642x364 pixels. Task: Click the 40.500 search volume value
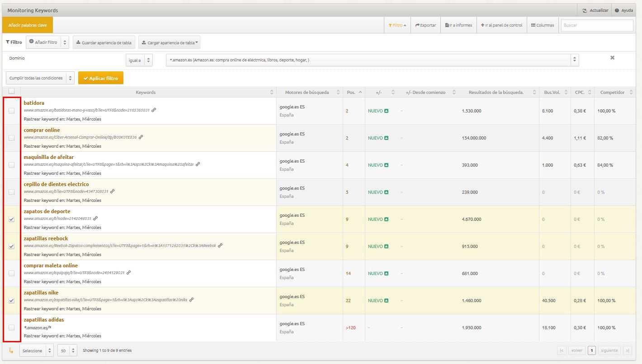pos(548,301)
